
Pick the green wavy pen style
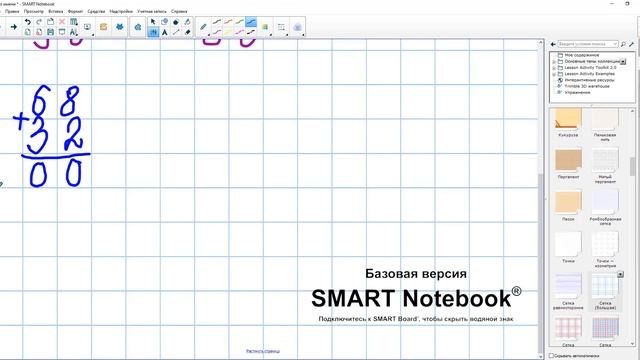coord(240,22)
